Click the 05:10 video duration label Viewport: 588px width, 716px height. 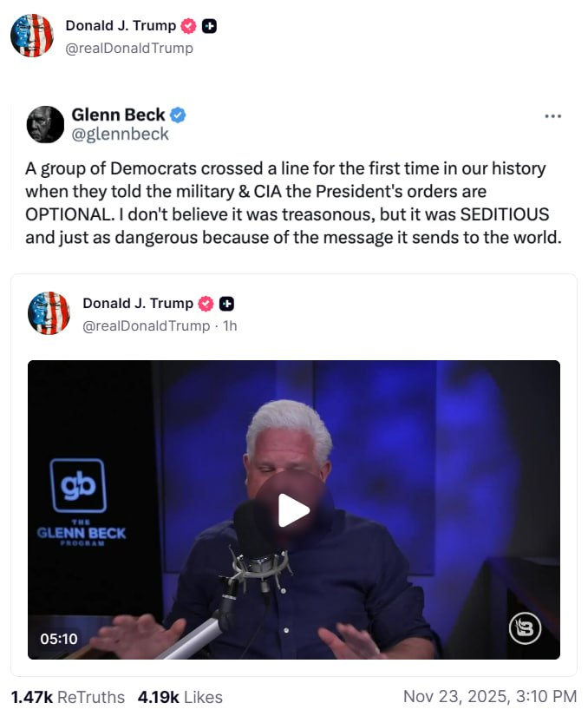coord(59,639)
